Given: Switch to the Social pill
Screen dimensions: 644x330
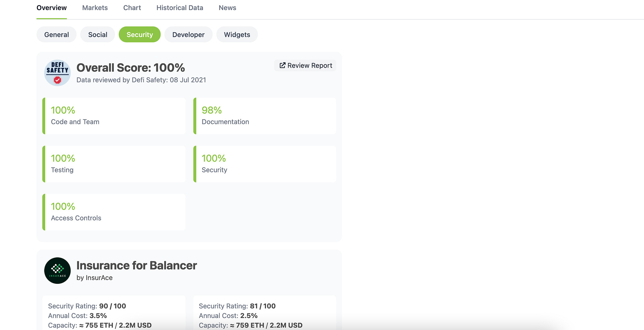Looking at the screenshot, I should [98, 34].
